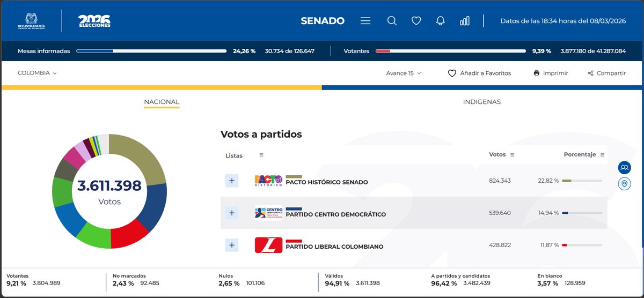Image resolution: width=644 pixels, height=298 pixels.
Task: Click the bottom Votantes 9,21 % stat
Action: pyautogui.click(x=33, y=280)
